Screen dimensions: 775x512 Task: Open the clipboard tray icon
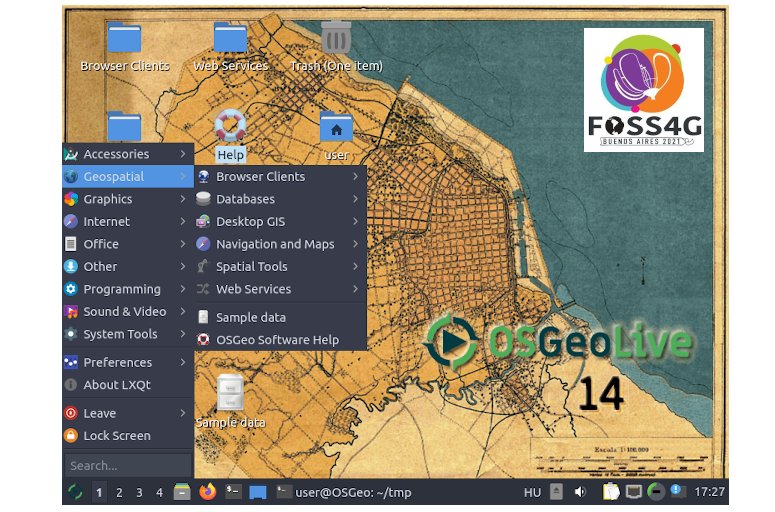611,492
